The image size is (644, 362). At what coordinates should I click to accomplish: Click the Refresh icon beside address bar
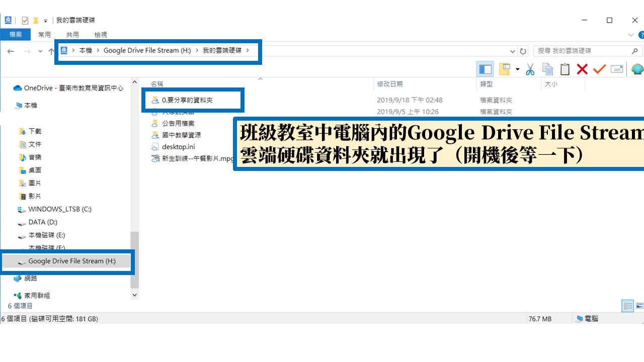[523, 51]
